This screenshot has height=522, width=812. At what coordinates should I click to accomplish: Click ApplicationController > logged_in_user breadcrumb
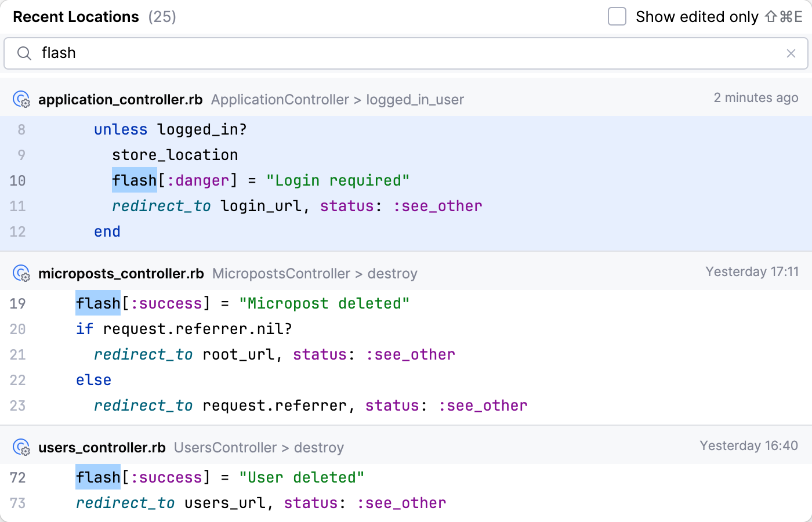[338, 100]
